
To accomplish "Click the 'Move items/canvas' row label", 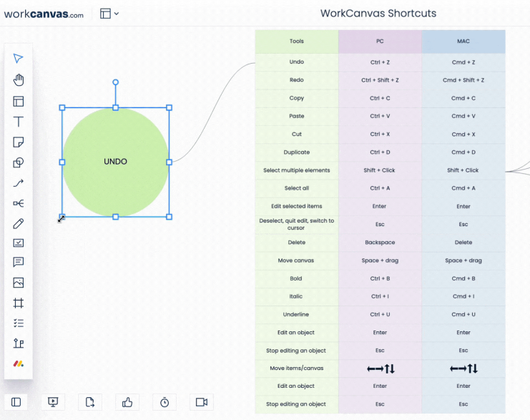I will (x=296, y=368).
